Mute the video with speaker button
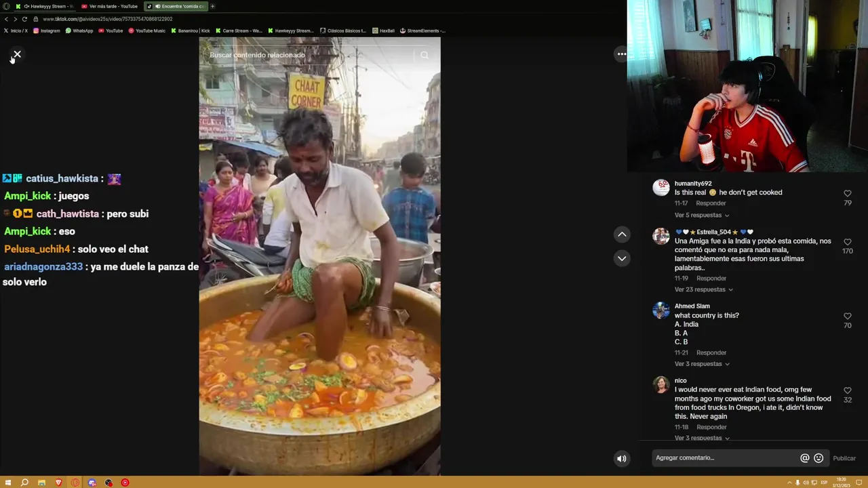Image resolution: width=868 pixels, height=488 pixels. [621, 459]
